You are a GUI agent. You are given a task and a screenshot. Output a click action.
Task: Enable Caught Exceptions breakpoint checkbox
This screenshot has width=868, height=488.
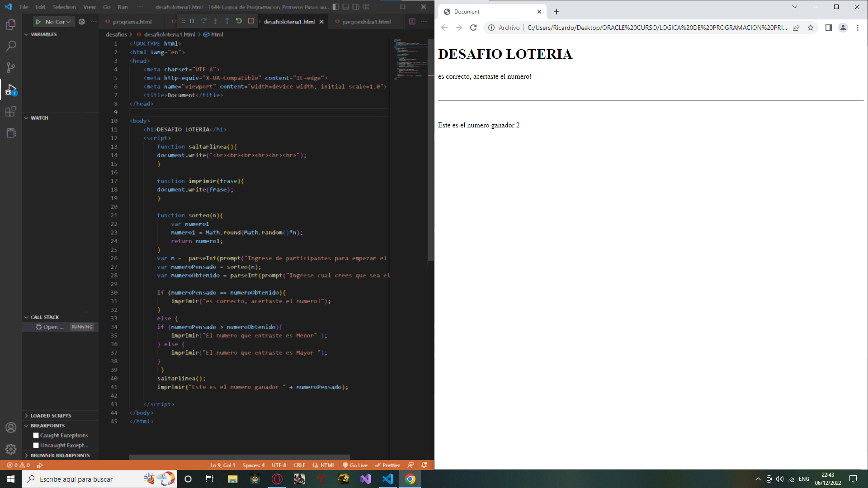pos(36,436)
